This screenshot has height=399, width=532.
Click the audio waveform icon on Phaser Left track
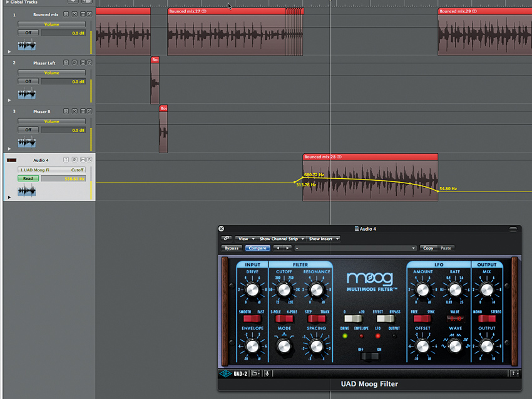point(27,93)
